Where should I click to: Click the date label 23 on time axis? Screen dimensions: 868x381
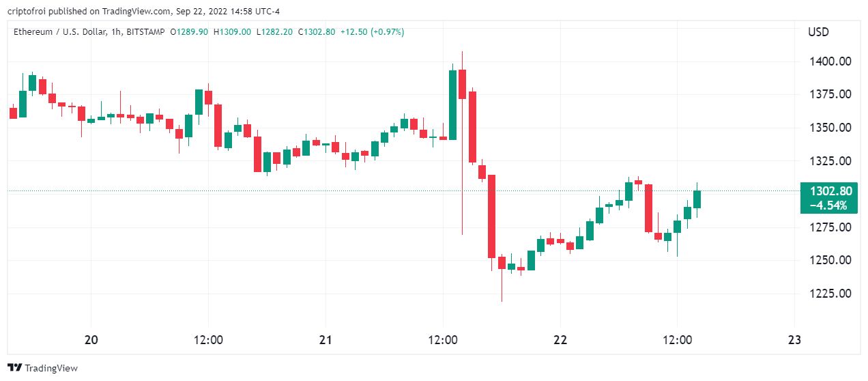(x=794, y=340)
